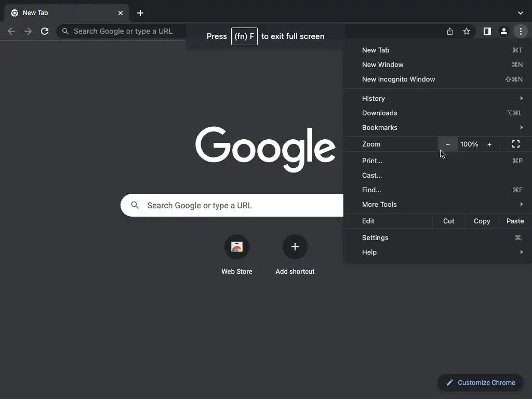This screenshot has height=399, width=532.
Task: Click the magnifier icon in page search box
Action: 135,205
